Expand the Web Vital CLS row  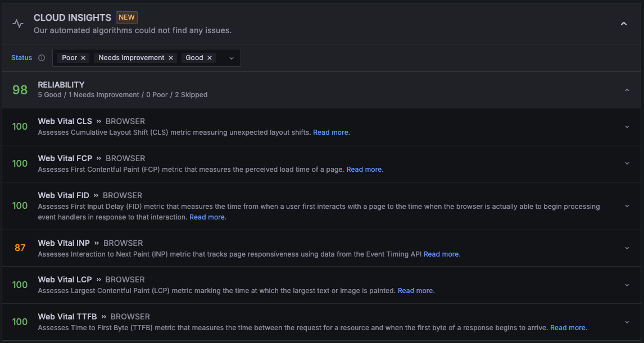pyautogui.click(x=627, y=126)
